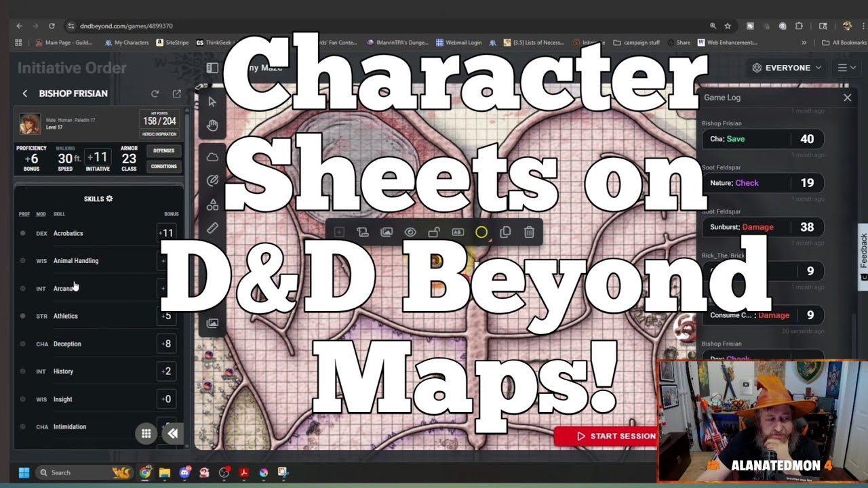Click the image icon in token toolbar
868x488 pixels.
[x=387, y=232]
